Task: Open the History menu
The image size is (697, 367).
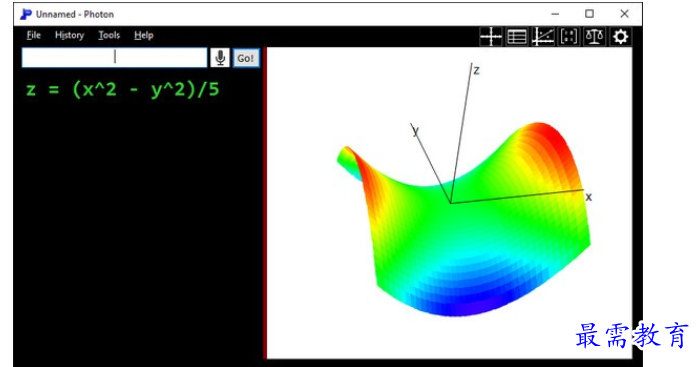Action: 69,35
